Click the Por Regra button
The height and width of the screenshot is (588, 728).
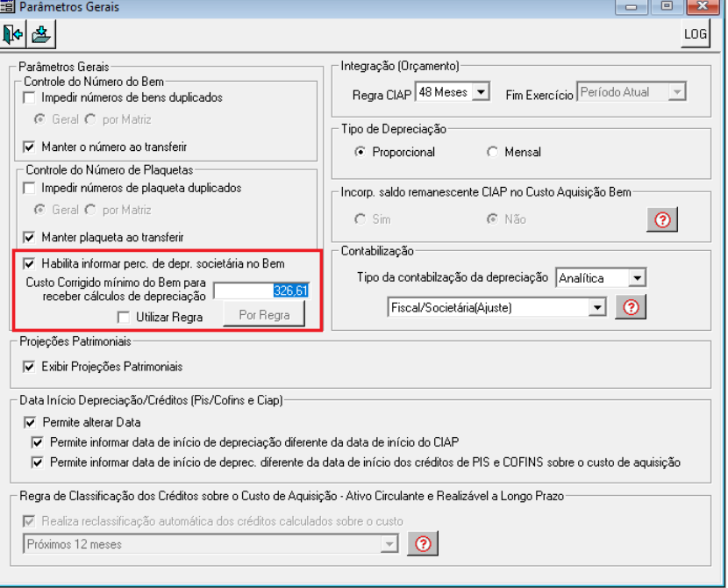point(264,314)
